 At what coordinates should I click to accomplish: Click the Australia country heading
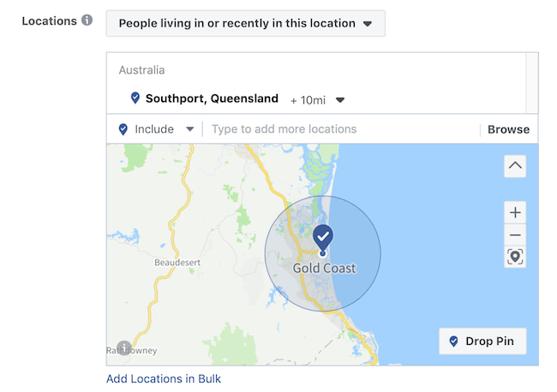[x=142, y=70]
